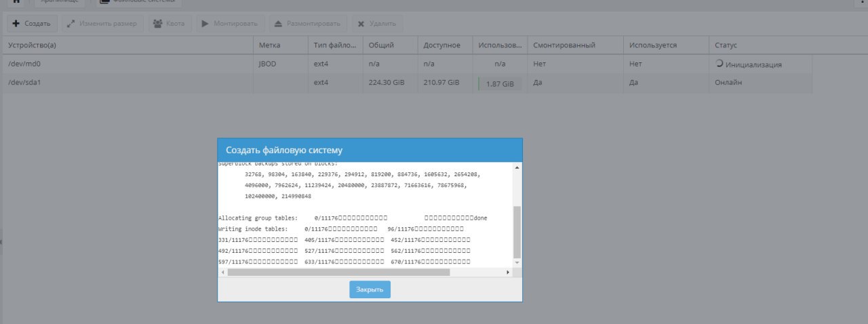Sort by the Используется column header
This screenshot has width=868, height=324.
[x=666, y=45]
